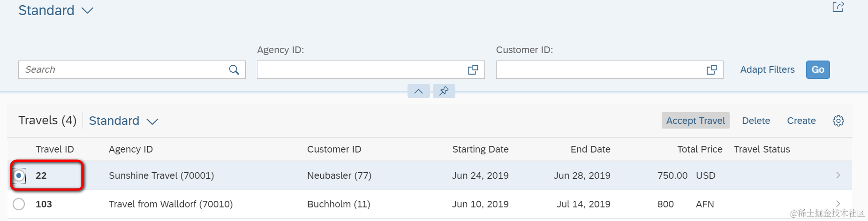Image resolution: width=868 pixels, height=221 pixels.
Task: Open Customer ID value help icon
Action: (711, 70)
